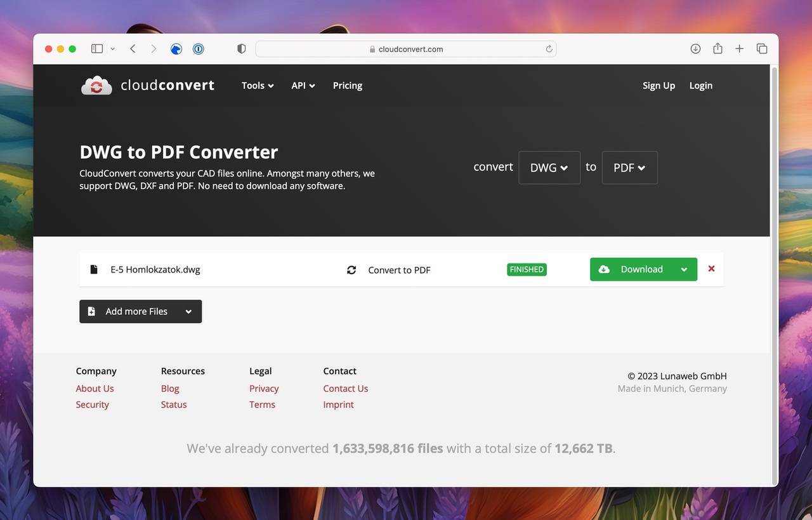812x520 pixels.
Task: Expand the sidebar options chevron
Action: click(x=112, y=49)
